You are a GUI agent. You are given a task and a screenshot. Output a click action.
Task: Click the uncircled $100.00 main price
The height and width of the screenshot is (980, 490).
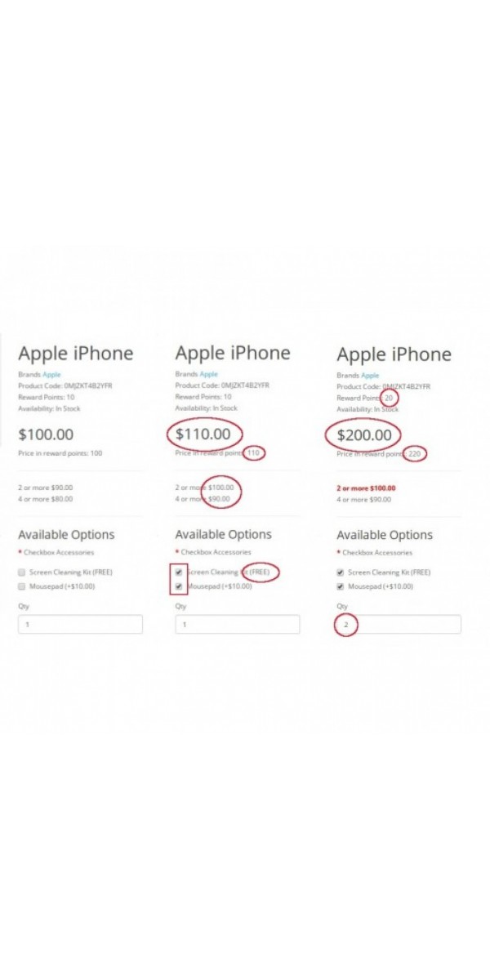coord(46,434)
